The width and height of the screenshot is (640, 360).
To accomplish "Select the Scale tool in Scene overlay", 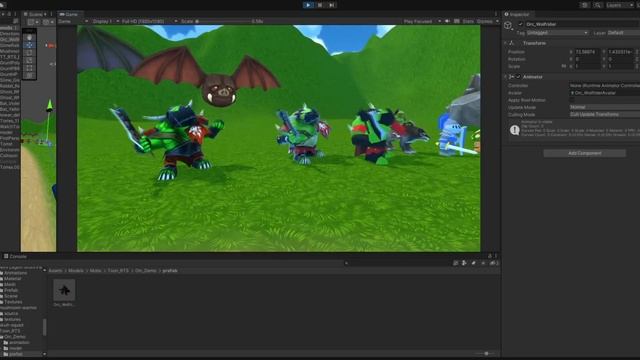I will pos(29,60).
